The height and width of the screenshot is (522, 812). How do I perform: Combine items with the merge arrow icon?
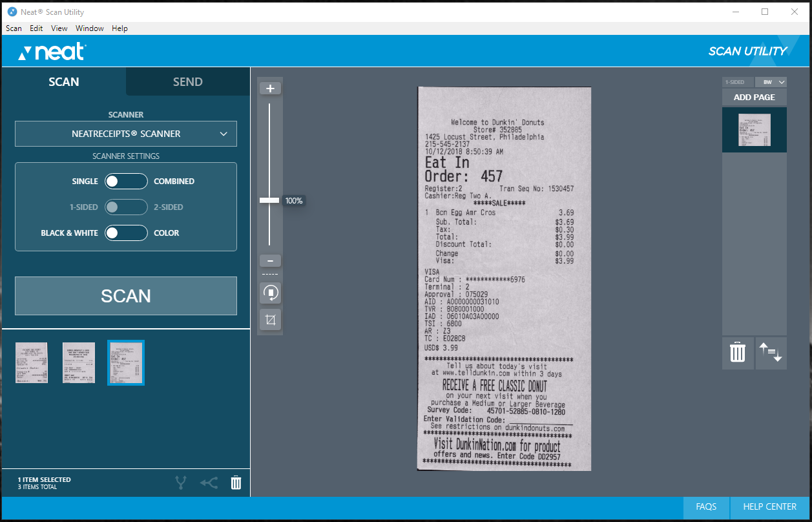209,482
